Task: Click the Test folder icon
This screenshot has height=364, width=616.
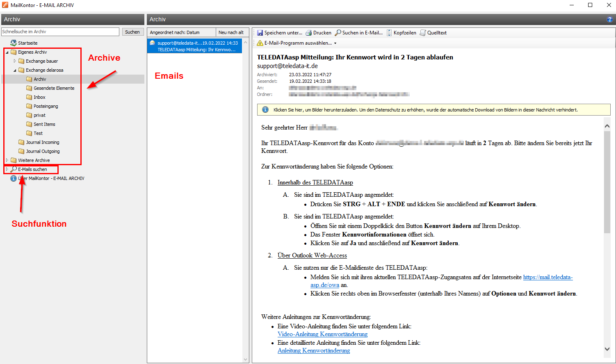Action: pyautogui.click(x=29, y=133)
